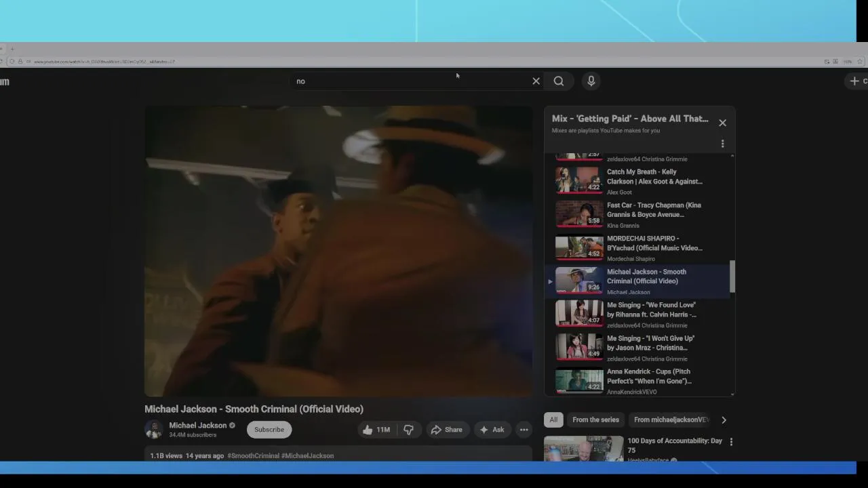This screenshot has height=488, width=868.
Task: Click the search magnifier button
Action: [x=559, y=81]
